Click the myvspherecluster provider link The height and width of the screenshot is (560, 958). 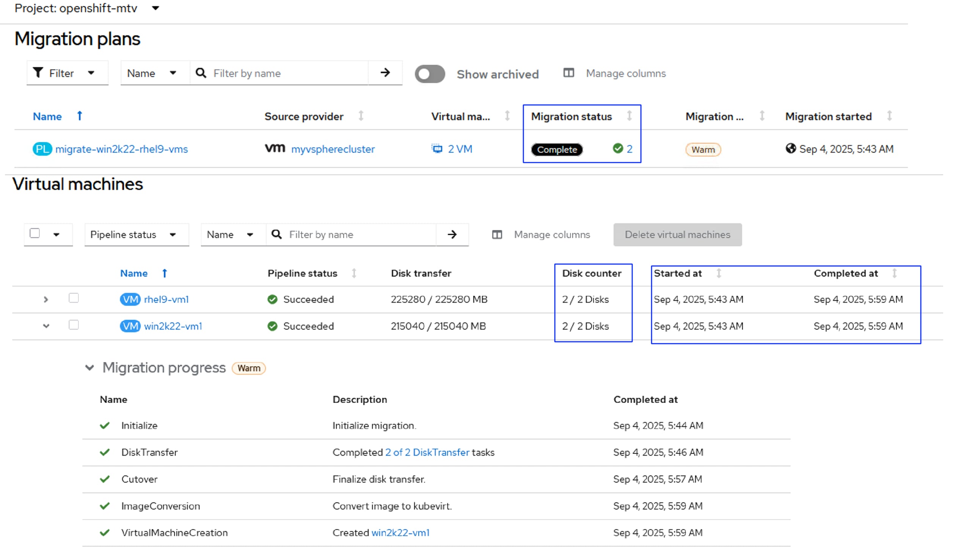tap(333, 149)
